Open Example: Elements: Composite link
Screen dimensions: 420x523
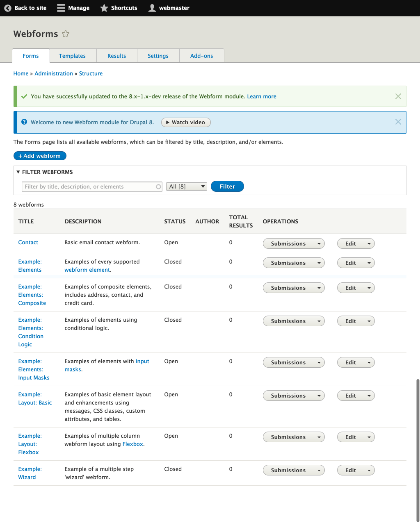pos(32,295)
